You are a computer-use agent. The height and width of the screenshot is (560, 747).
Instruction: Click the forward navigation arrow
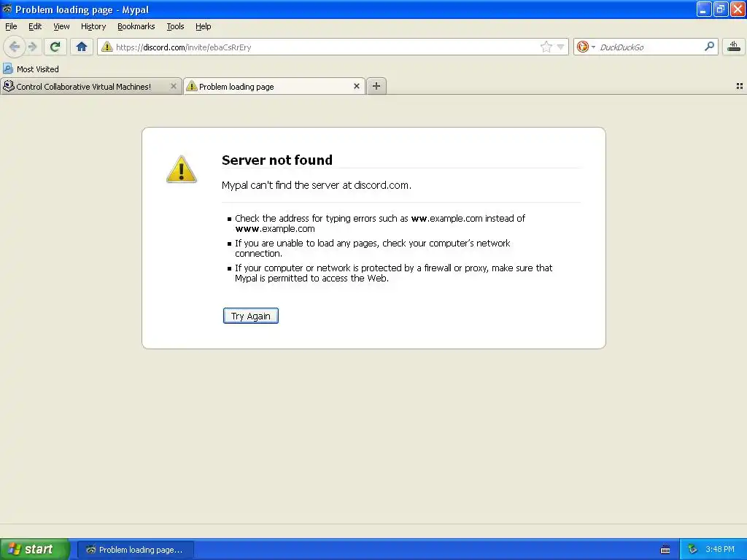(x=33, y=47)
